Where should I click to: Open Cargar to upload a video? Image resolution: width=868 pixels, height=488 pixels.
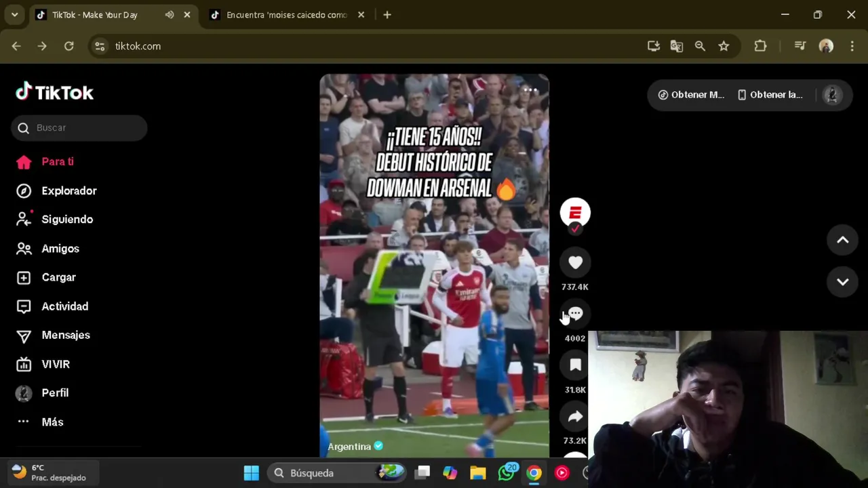pos(45,278)
